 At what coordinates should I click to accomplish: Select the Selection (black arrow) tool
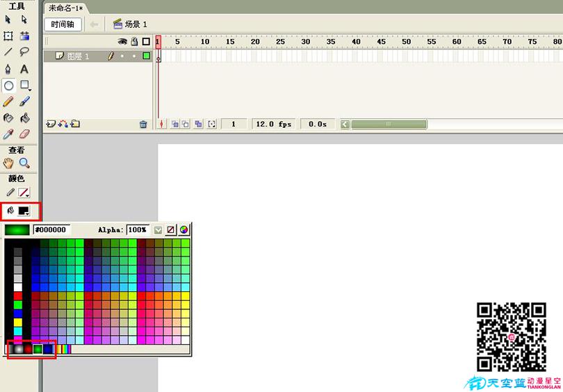pyautogui.click(x=8, y=19)
